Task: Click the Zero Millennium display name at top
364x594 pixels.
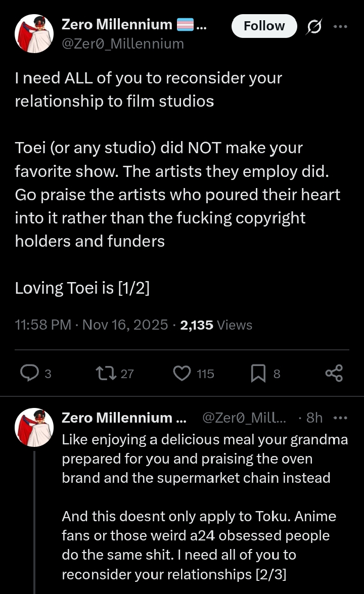Action: pos(117,24)
